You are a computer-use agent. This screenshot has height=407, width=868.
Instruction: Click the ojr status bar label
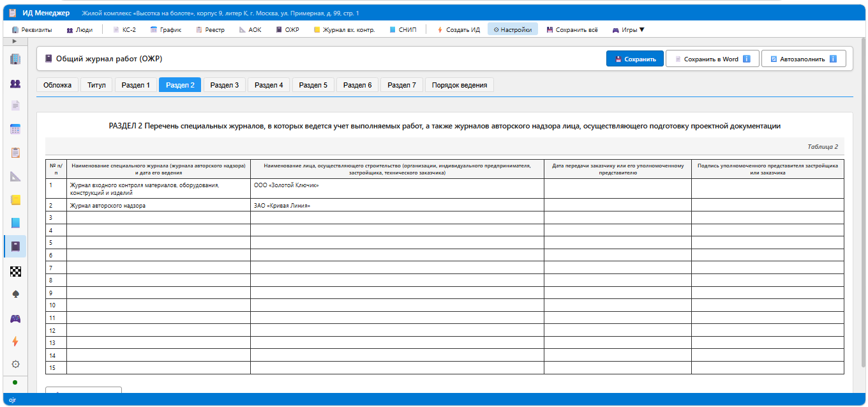(12, 400)
